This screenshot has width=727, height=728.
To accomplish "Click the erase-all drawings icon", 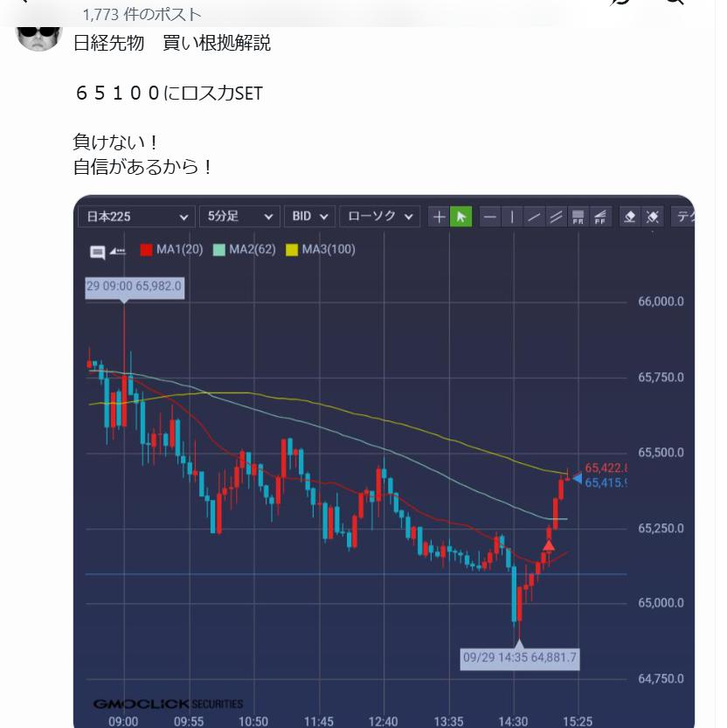I will click(652, 217).
